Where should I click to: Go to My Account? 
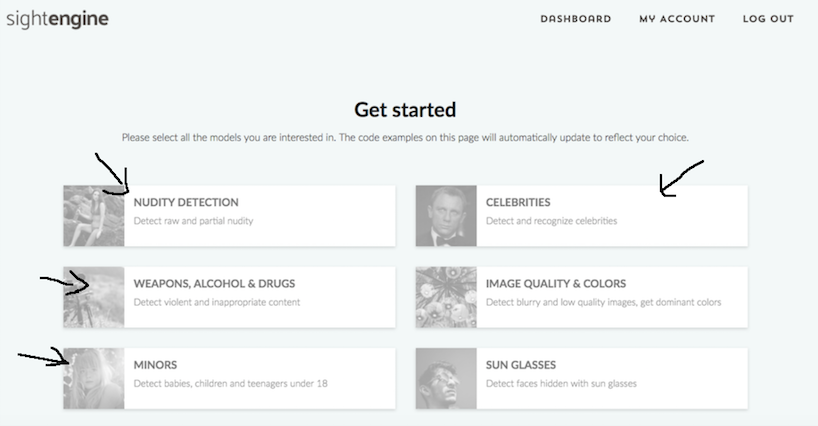pos(677,19)
